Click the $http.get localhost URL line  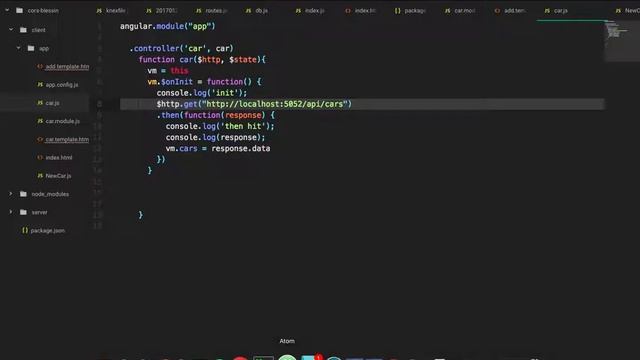click(254, 104)
